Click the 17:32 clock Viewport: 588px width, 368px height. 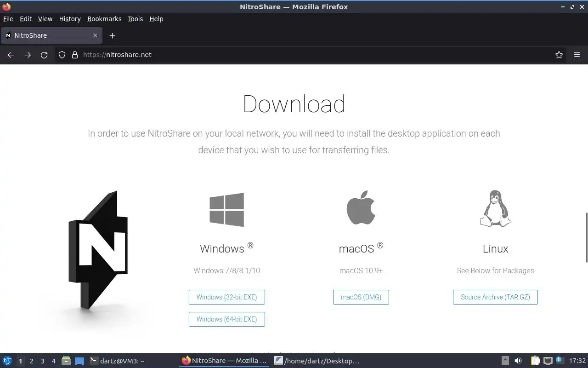coord(577,361)
